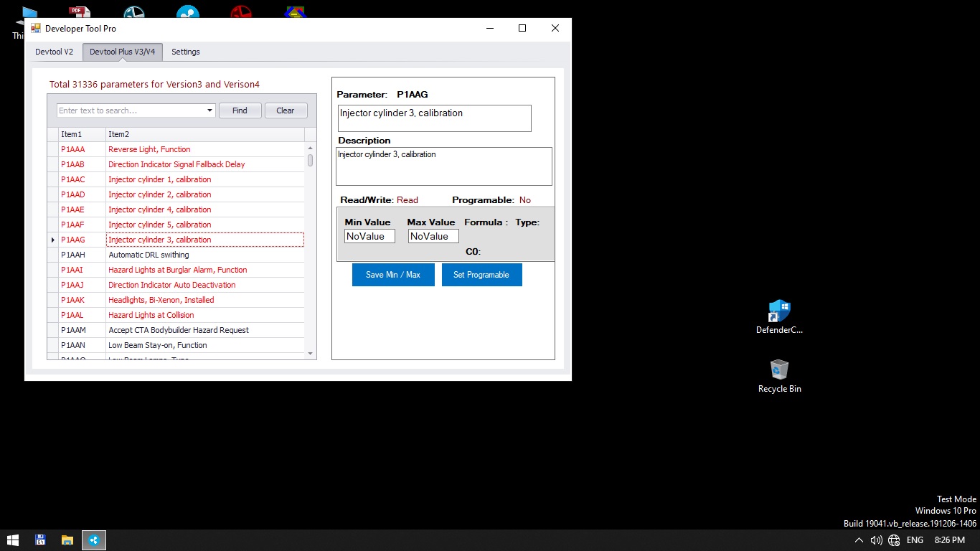The height and width of the screenshot is (551, 980).
Task: Show hidden system tray icons
Action: (859, 540)
